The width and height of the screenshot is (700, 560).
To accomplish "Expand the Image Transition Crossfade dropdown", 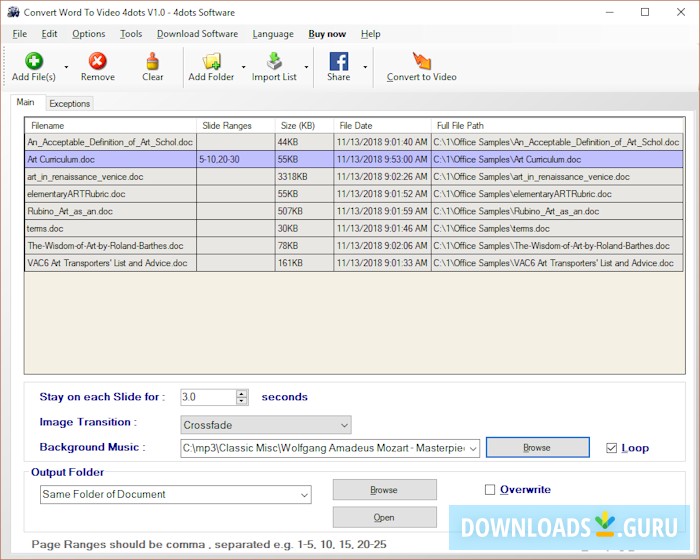I will (x=343, y=425).
